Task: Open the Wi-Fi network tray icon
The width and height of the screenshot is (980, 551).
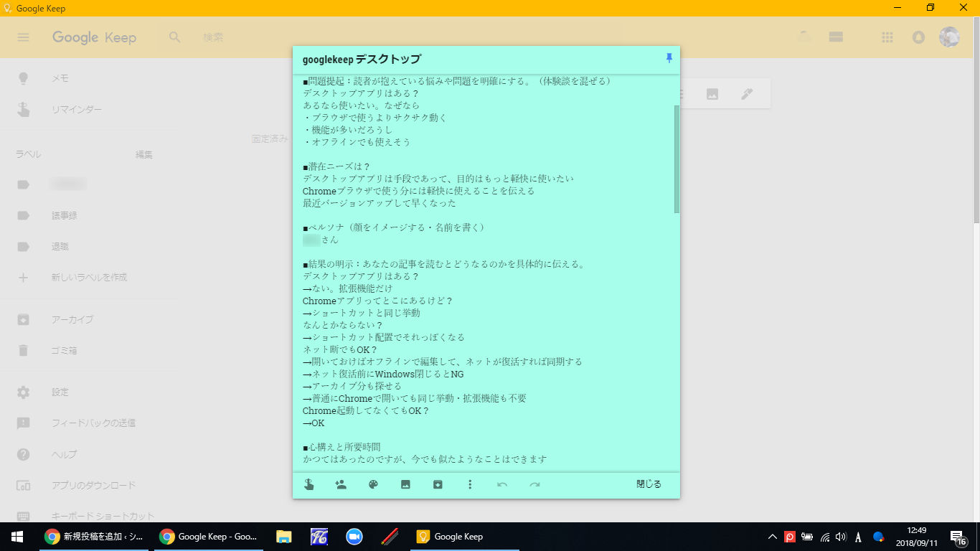Action: (825, 536)
